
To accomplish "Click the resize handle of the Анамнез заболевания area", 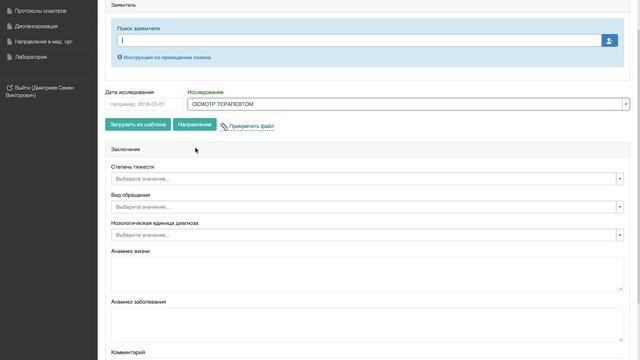I will pyautogui.click(x=620, y=339).
